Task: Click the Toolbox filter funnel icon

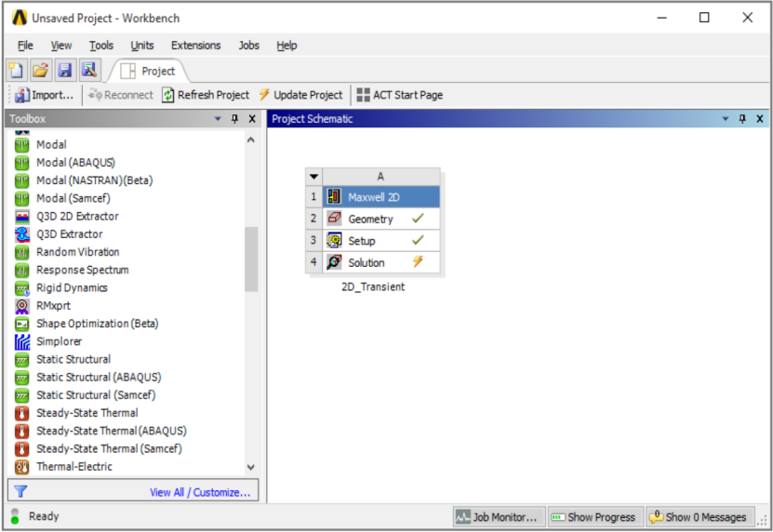Action: point(20,492)
